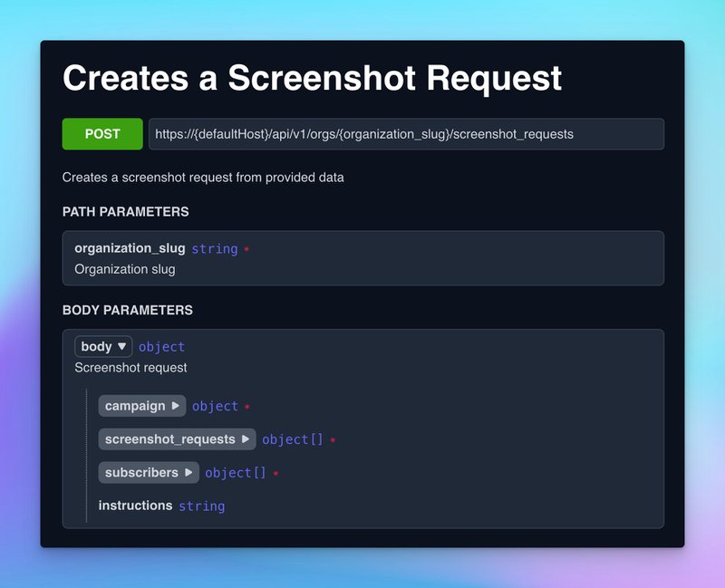Click the object type label beside body

[162, 345]
